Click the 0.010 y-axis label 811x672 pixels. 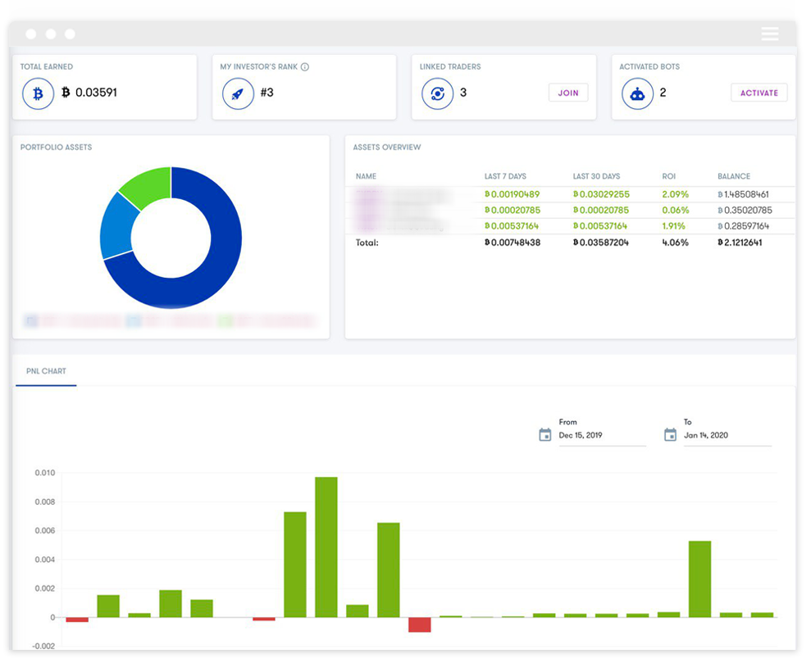tap(44, 473)
